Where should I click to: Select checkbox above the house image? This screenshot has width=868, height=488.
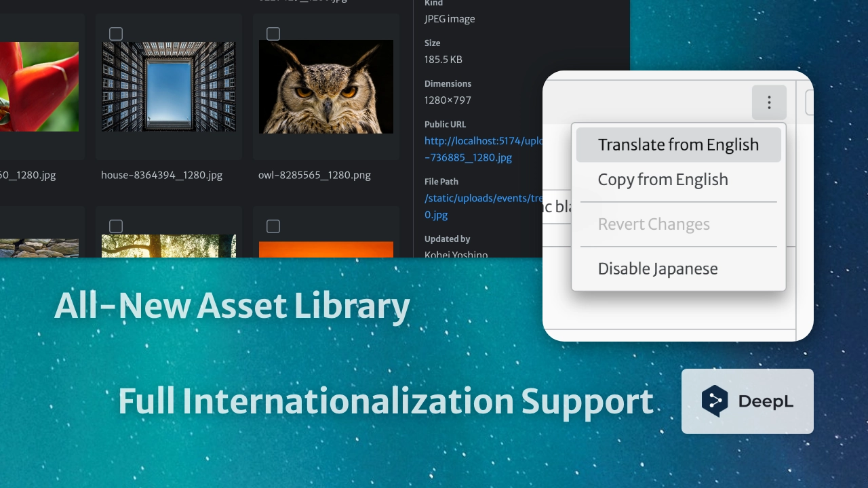tap(116, 34)
